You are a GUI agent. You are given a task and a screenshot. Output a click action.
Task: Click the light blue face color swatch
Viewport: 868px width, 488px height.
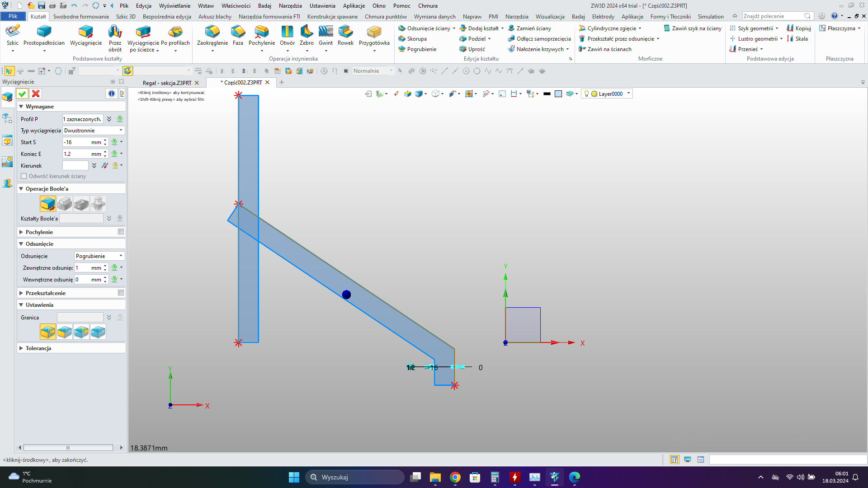tap(558, 94)
